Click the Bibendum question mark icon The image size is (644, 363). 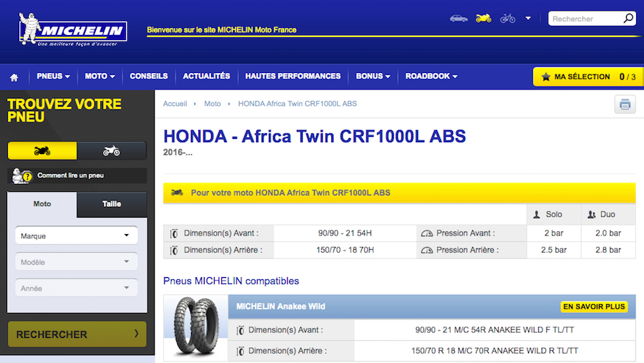[21, 176]
